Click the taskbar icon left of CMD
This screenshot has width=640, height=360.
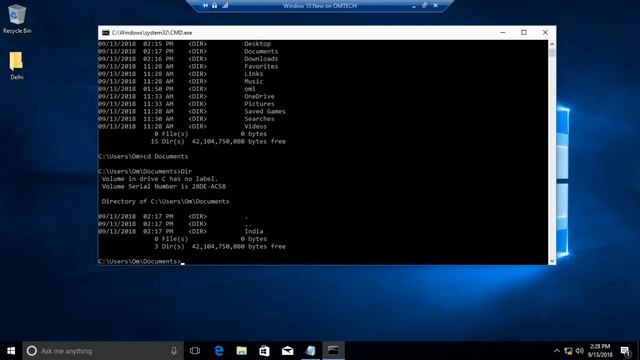(310, 351)
